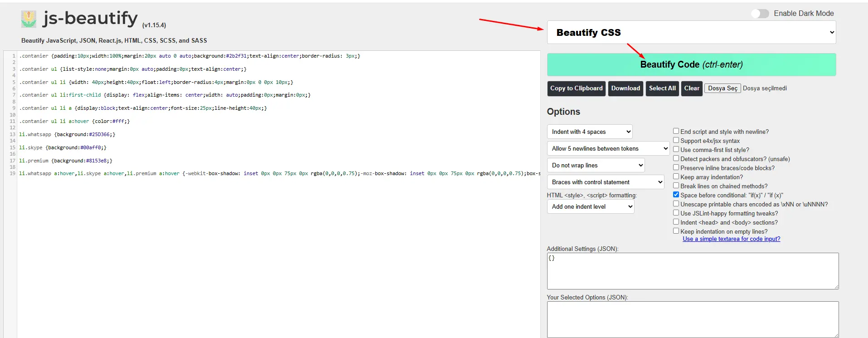Check Break lines on chained methods
Screen dimensions: 868x338
(676, 186)
